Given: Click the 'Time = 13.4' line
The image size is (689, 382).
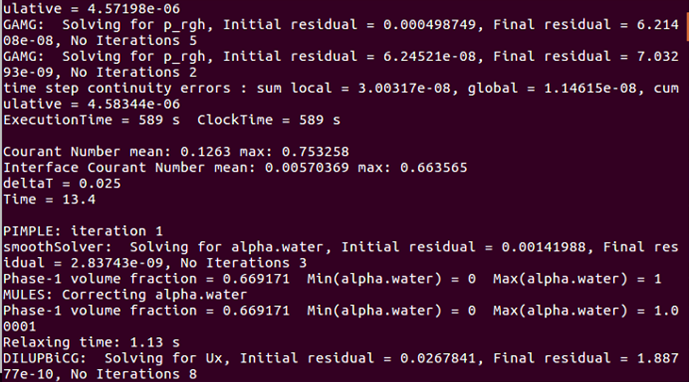Looking at the screenshot, I should click(x=49, y=200).
